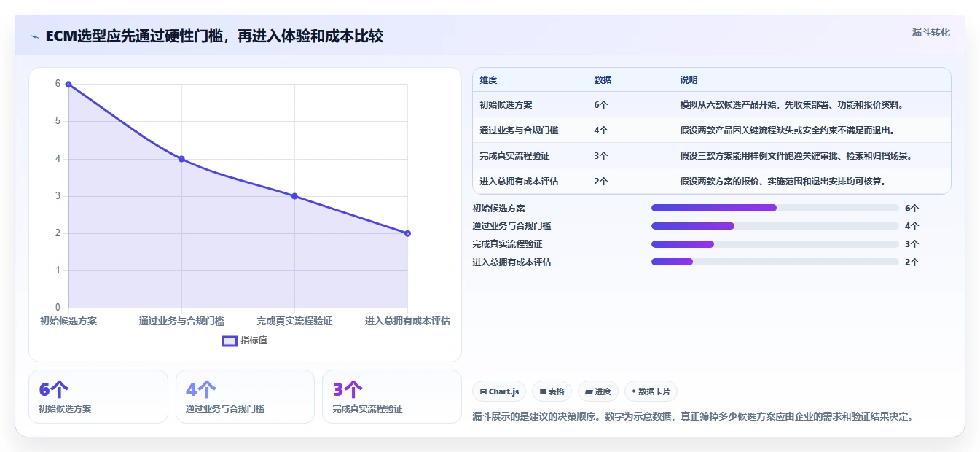The image size is (980, 452).
Task: Click the progress bar for 完成真实流程验证
Action: pos(775,244)
